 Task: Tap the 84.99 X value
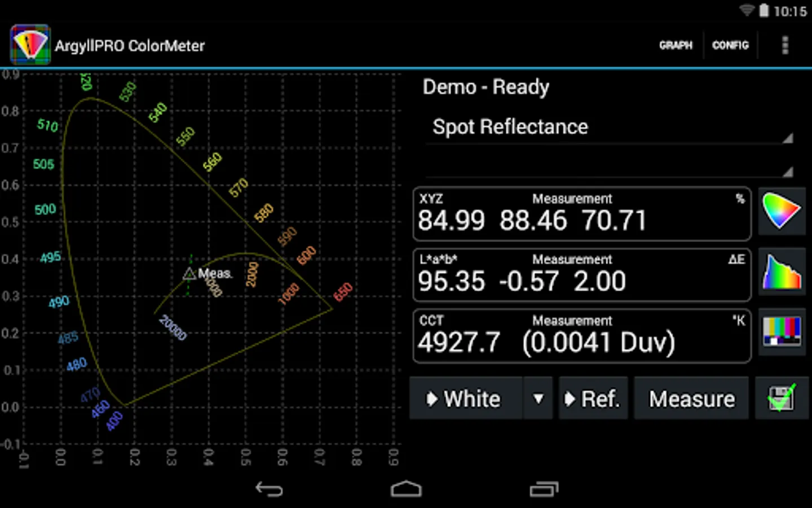(x=451, y=221)
